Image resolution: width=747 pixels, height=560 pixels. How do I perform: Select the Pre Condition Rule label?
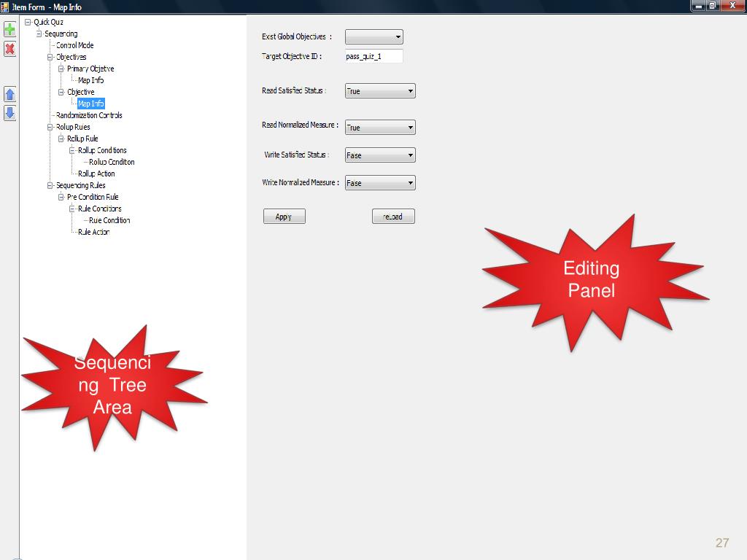(93, 197)
